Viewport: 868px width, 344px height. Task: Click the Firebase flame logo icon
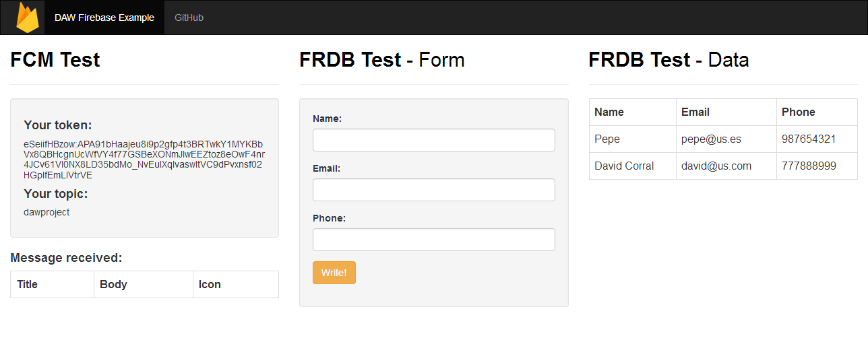(x=28, y=18)
